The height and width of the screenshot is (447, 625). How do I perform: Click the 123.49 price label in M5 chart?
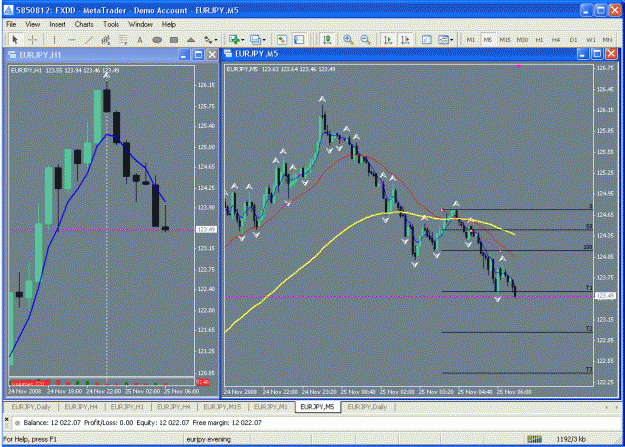point(605,296)
